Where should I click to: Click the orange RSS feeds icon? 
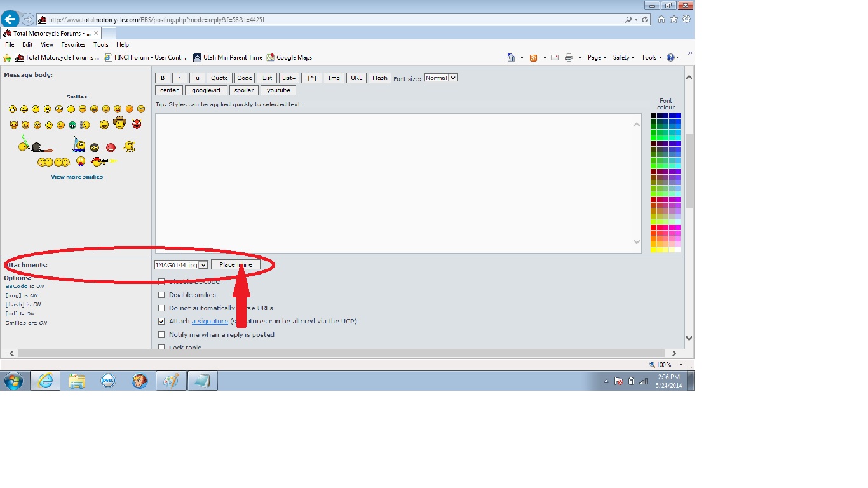534,57
